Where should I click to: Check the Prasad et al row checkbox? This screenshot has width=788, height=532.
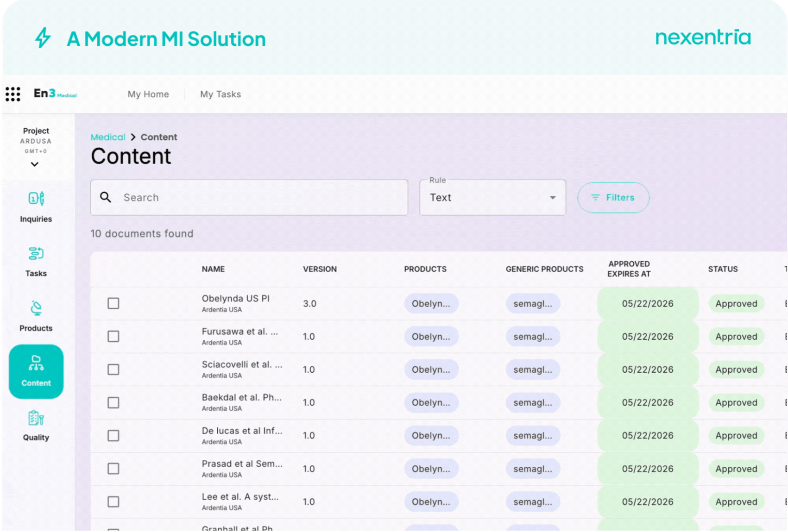113,469
